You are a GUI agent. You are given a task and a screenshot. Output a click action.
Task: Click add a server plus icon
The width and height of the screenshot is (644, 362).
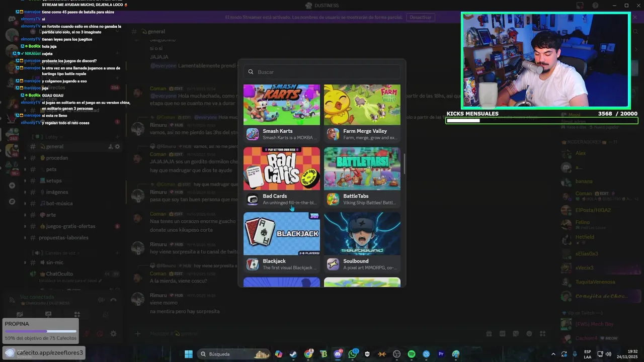[12, 185]
